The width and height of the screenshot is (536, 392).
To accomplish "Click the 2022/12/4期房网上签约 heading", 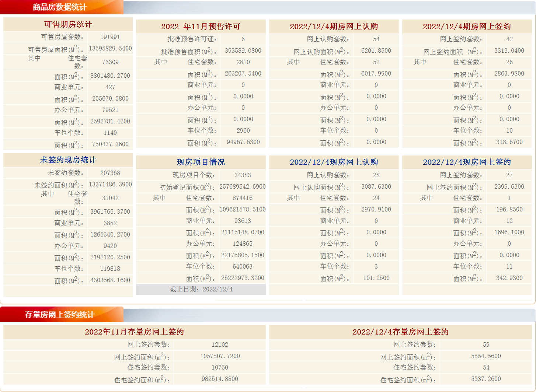I will [467, 27].
